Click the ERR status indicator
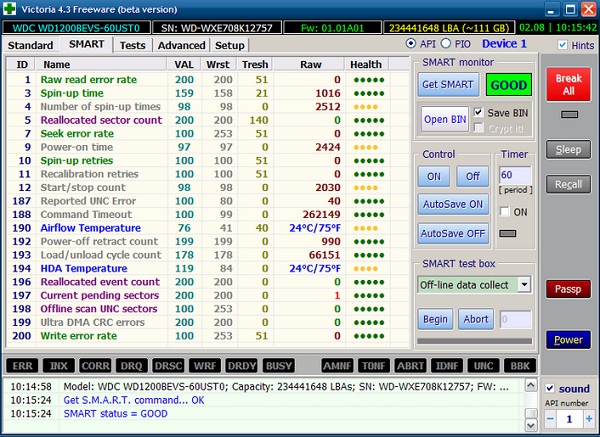 tap(22, 366)
